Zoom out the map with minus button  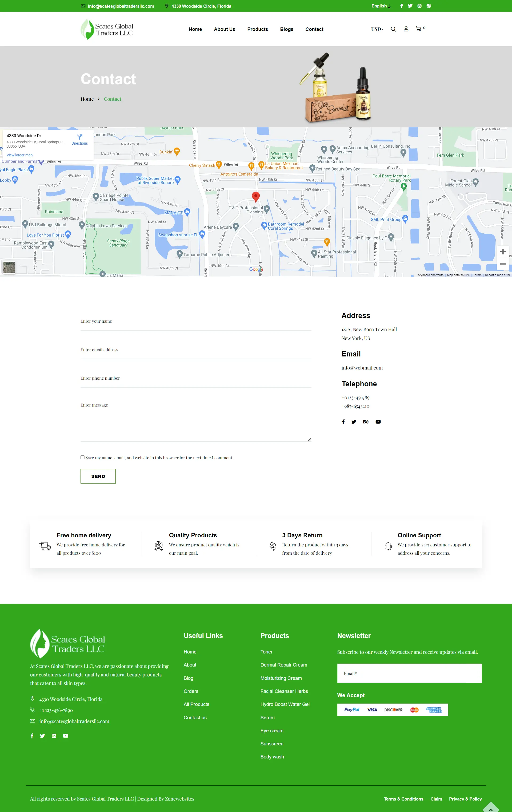tap(503, 264)
